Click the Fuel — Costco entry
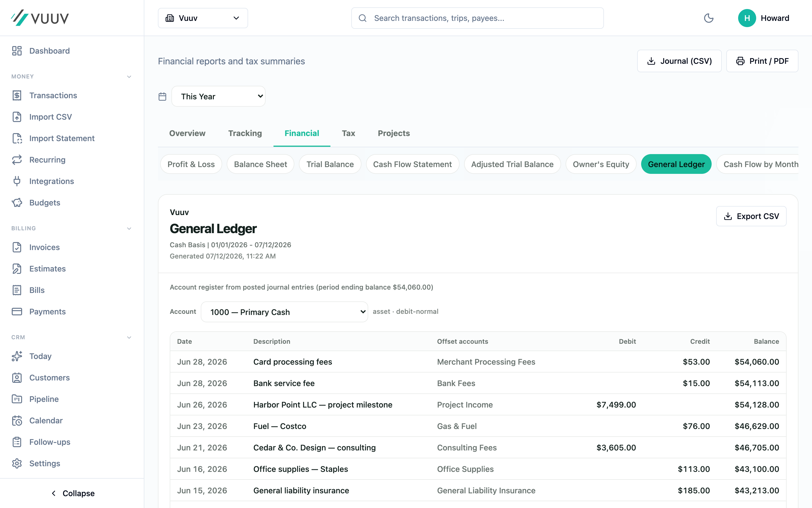Viewport: 812px width, 508px height. [279, 426]
